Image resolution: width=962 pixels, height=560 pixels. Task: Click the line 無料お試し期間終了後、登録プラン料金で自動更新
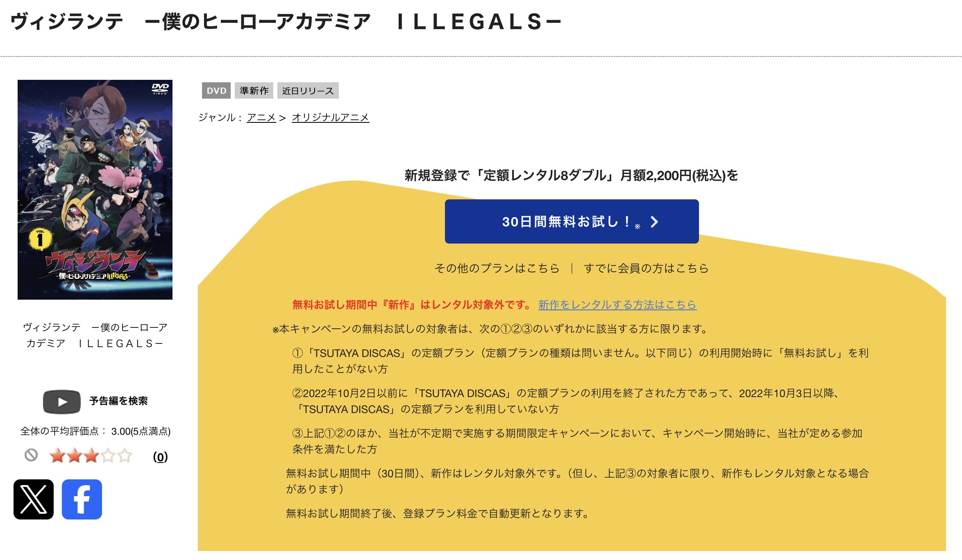click(437, 513)
